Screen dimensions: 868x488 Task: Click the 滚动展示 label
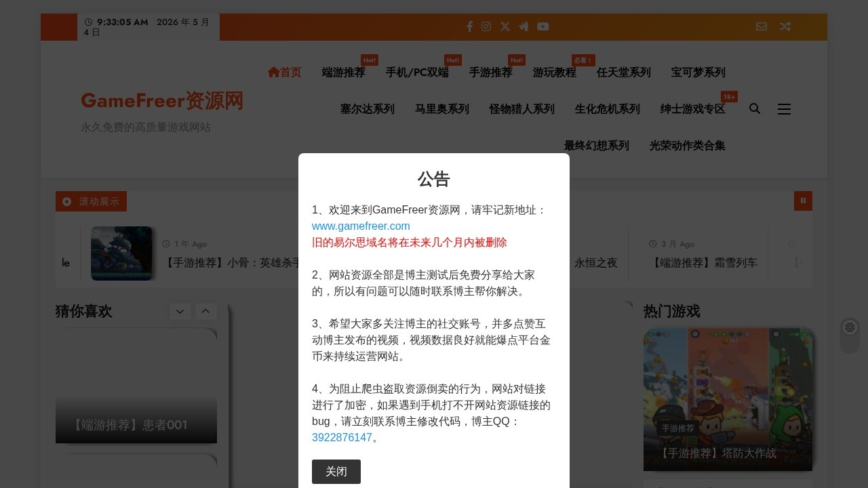(91, 201)
